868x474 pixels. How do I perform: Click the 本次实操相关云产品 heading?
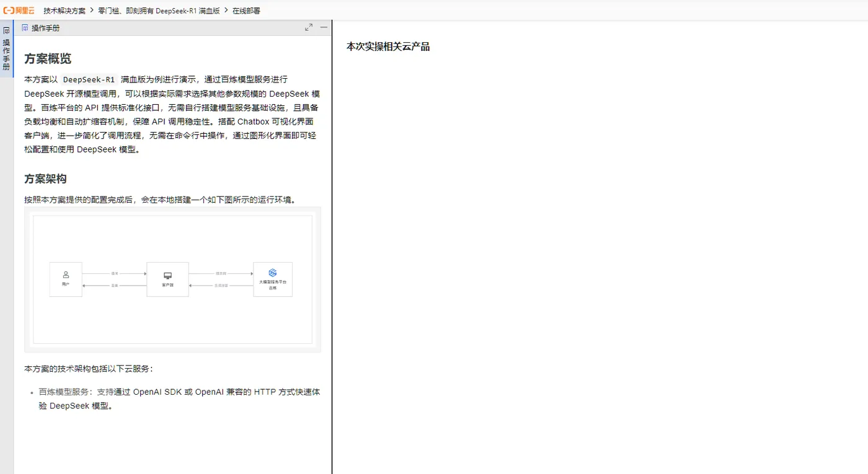[388, 46]
